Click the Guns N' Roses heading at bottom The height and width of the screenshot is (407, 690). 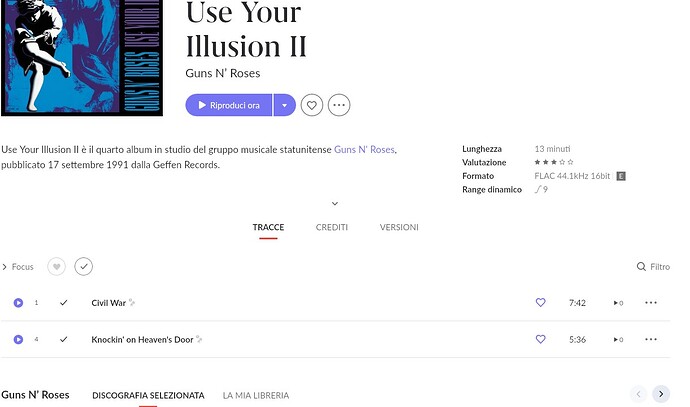click(35, 395)
